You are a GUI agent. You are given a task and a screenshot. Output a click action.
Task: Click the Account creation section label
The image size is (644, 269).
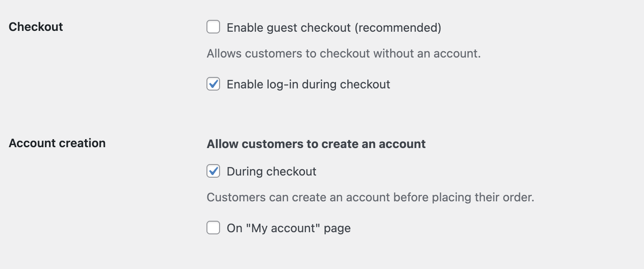[57, 143]
